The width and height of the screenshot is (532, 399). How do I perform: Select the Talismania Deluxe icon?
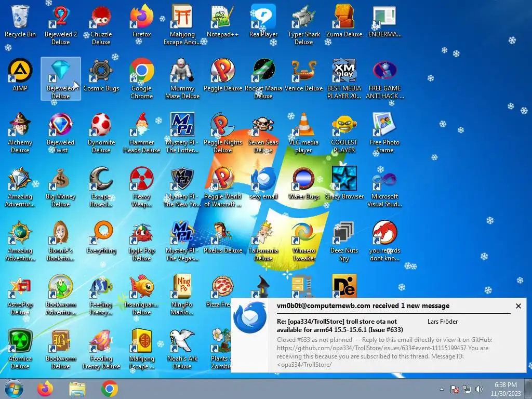tap(263, 241)
